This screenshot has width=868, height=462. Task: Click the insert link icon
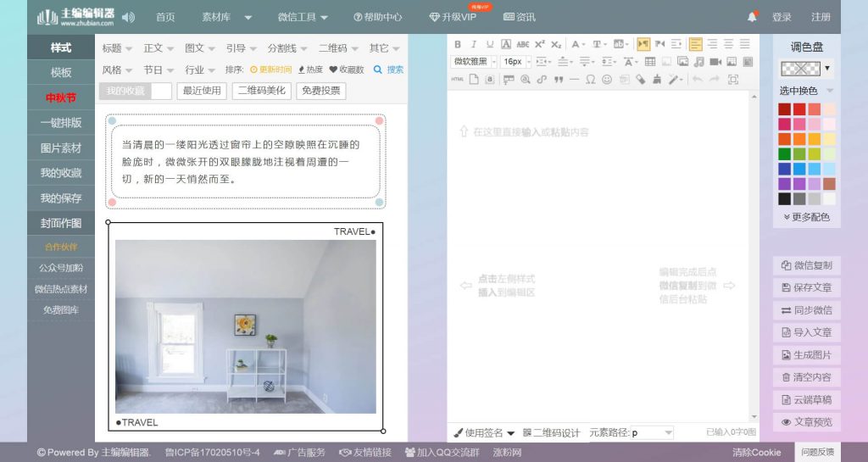[x=542, y=79]
